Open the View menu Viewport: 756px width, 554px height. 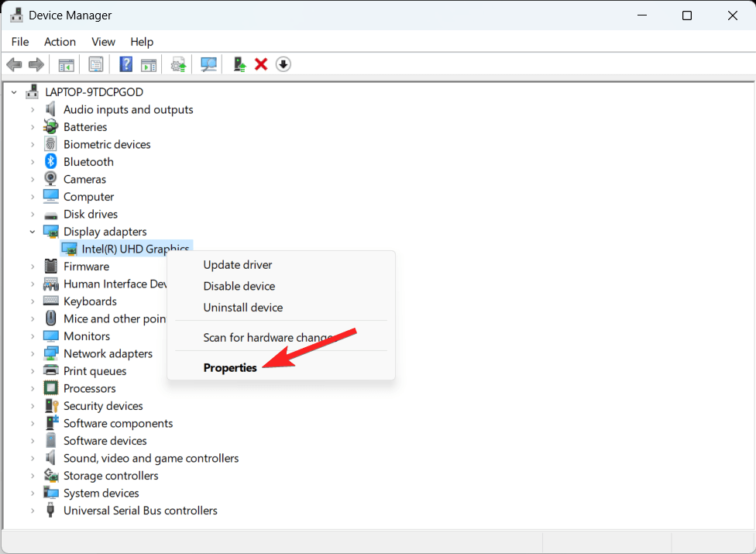[x=103, y=42]
